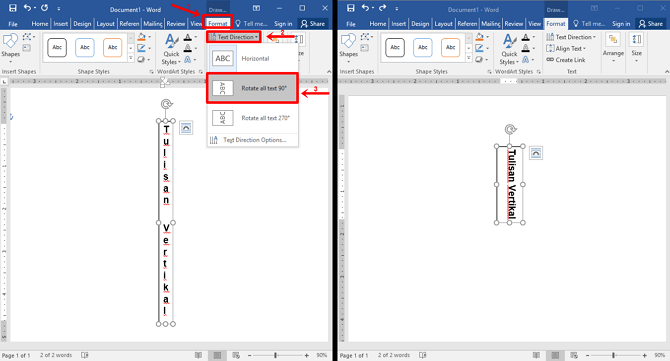This screenshot has height=361, width=670.
Task: Click Share button in the left window
Action: point(313,23)
